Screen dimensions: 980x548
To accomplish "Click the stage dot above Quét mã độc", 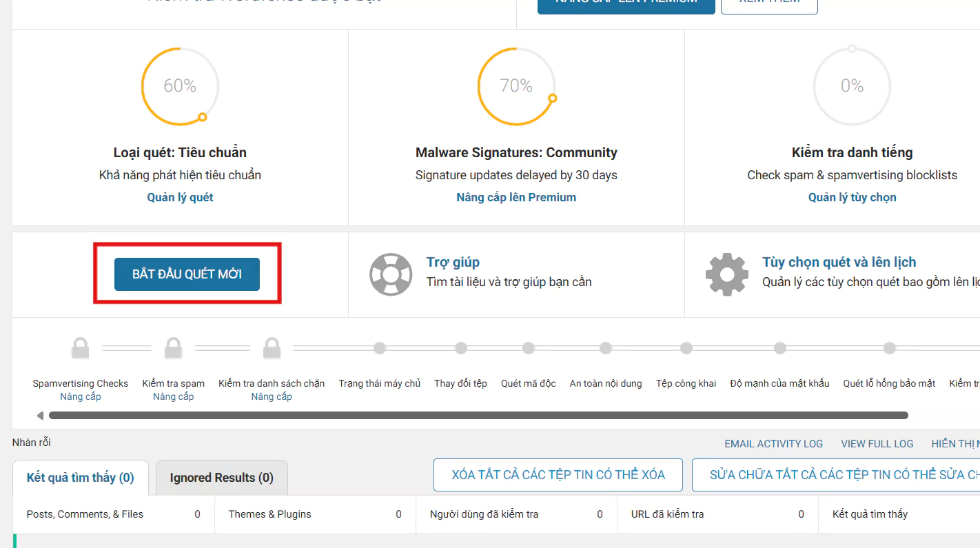I will click(529, 348).
